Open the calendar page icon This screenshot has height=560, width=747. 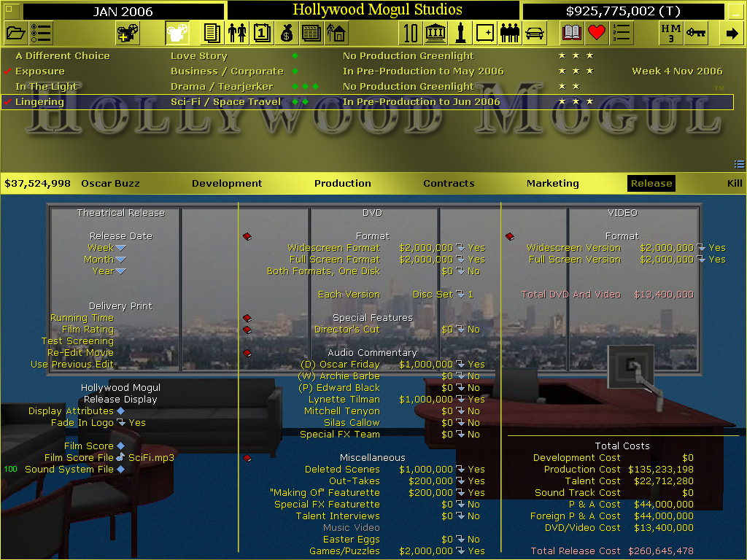[262, 33]
